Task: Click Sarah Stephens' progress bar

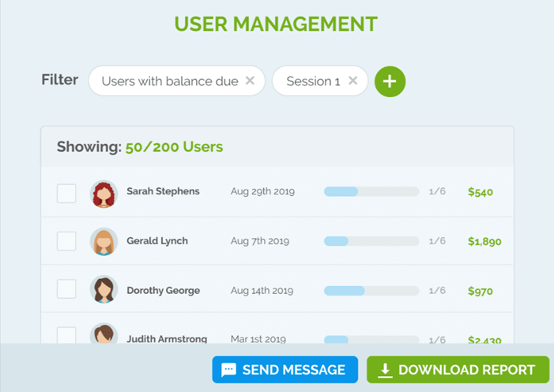Action: point(371,192)
